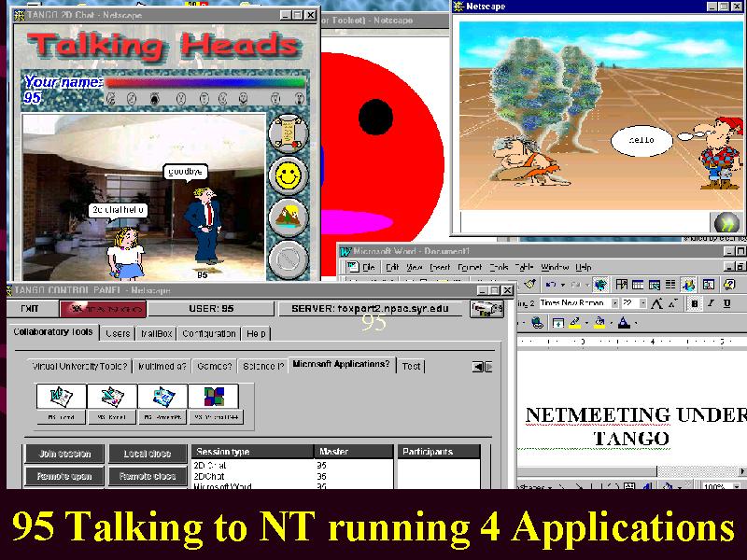The height and width of the screenshot is (560, 747).
Task: Open the Help tab in TANGO Control Panel
Action: 256,333
